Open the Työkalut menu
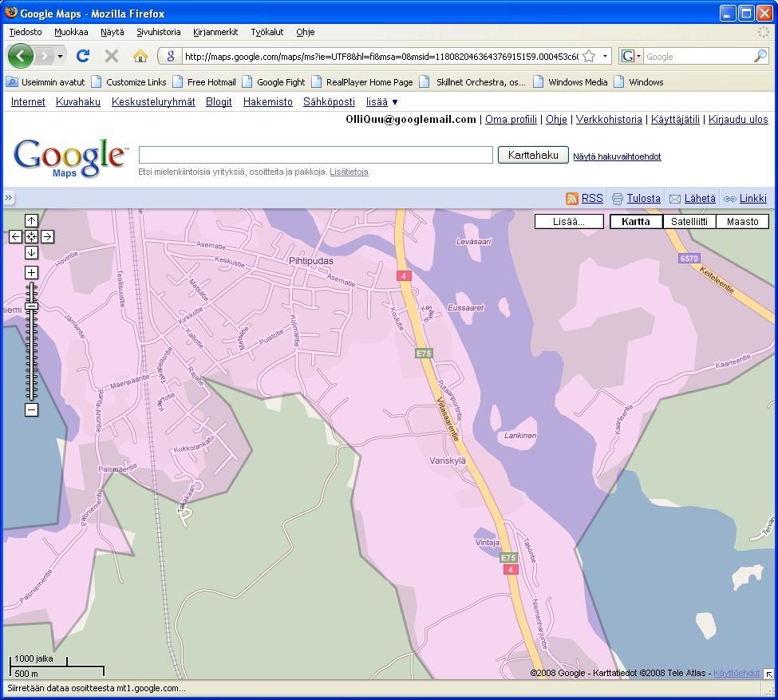 pyautogui.click(x=267, y=32)
